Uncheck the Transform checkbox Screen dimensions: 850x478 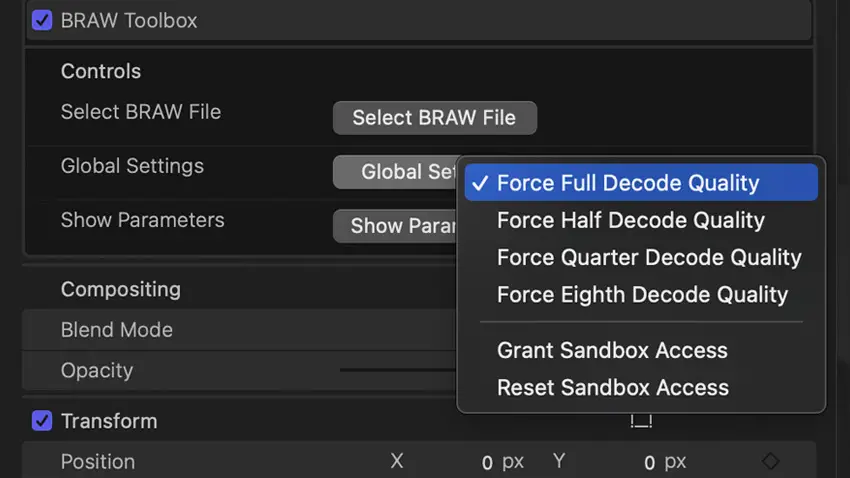[42, 421]
